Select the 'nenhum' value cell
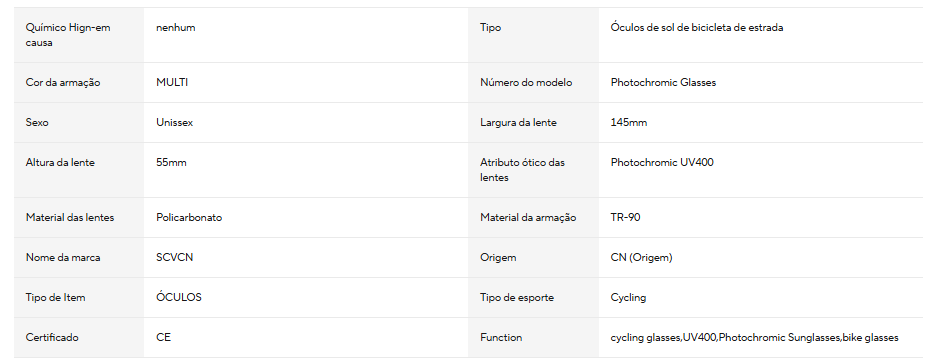This screenshot has width=934, height=361. (176, 27)
